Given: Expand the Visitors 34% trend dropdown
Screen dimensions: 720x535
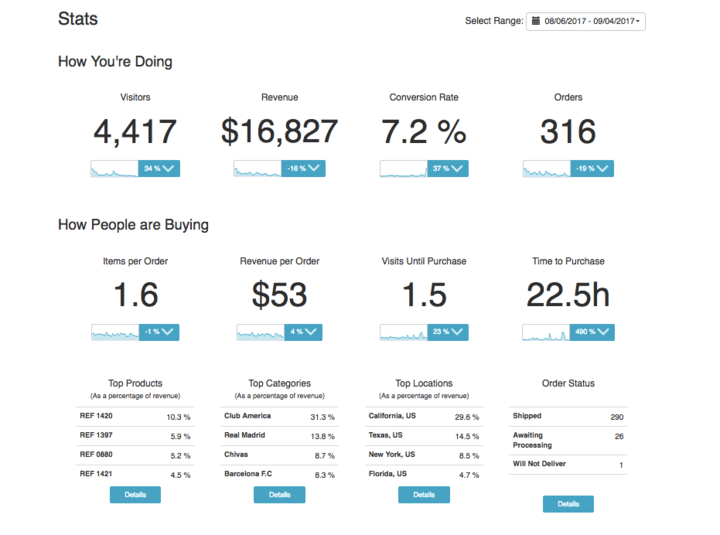Looking at the screenshot, I should point(159,169).
